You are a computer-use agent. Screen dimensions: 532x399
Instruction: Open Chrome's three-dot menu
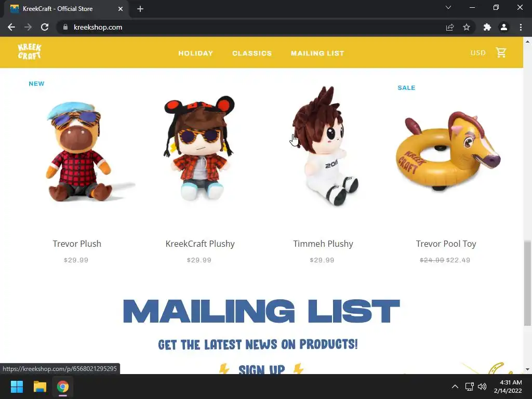coord(521,27)
